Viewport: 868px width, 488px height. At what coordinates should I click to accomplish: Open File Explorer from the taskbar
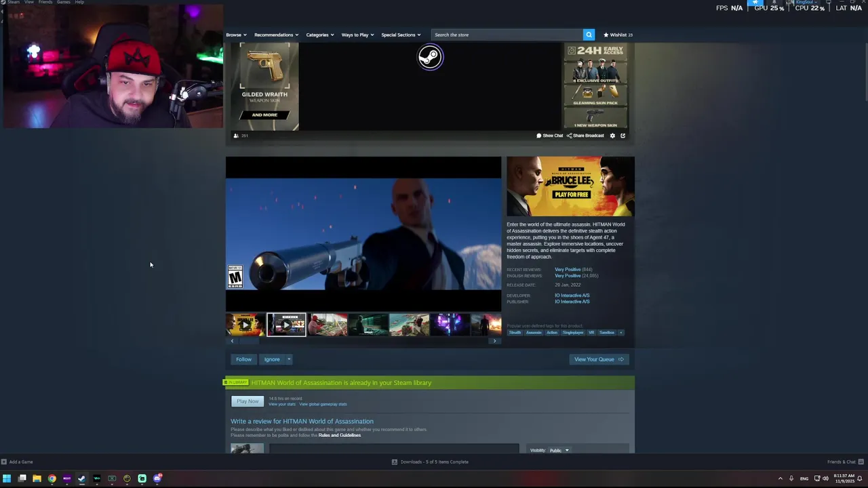37,479
